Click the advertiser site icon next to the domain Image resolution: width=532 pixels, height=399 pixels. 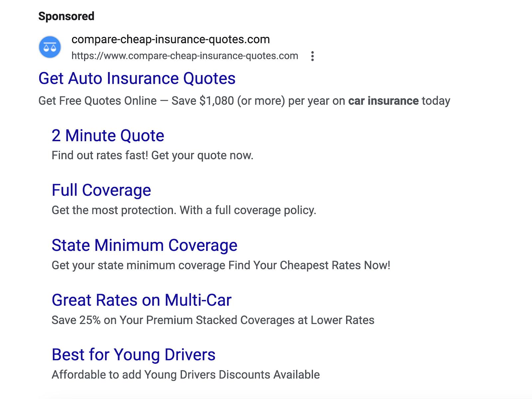pyautogui.click(x=50, y=47)
